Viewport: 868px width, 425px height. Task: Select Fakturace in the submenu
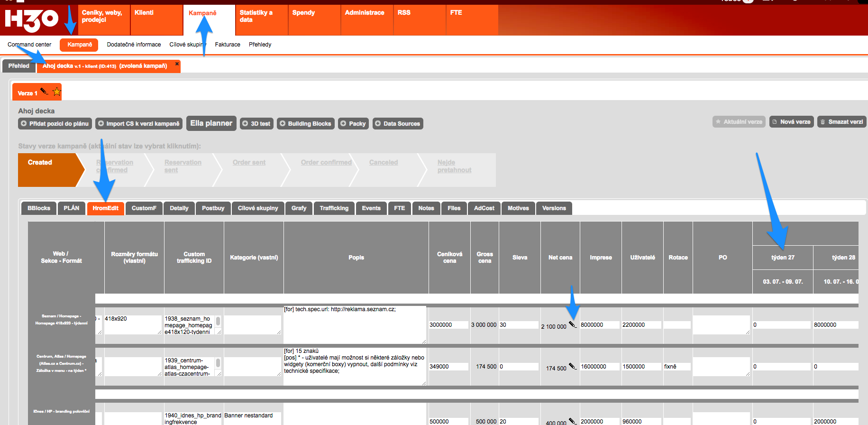click(x=228, y=45)
